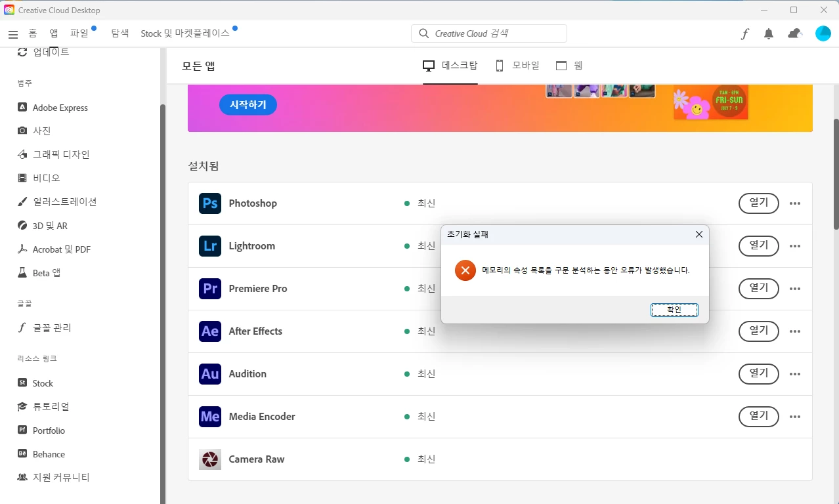Click the Premiere Pro app icon

pos(210,289)
